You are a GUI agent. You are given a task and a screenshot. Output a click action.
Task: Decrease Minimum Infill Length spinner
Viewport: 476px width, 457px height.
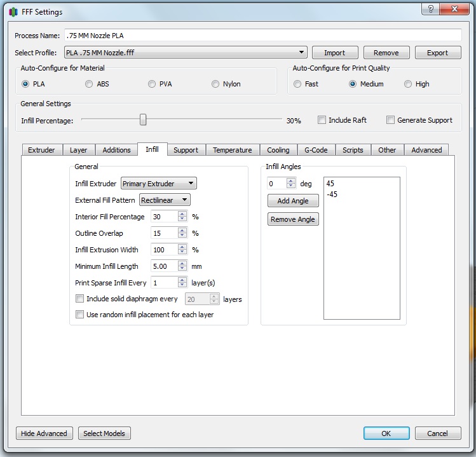[x=182, y=269]
